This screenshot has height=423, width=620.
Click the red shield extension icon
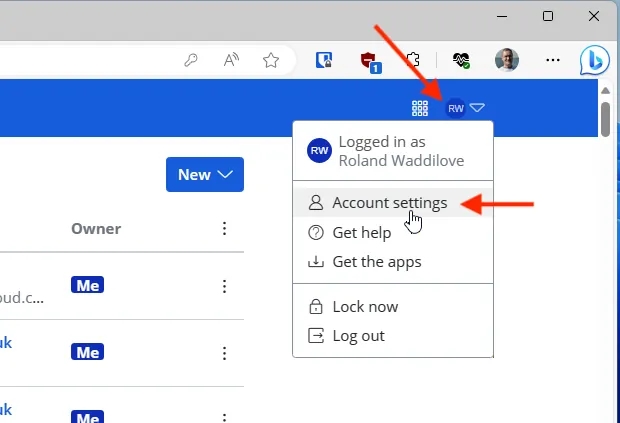coord(371,60)
